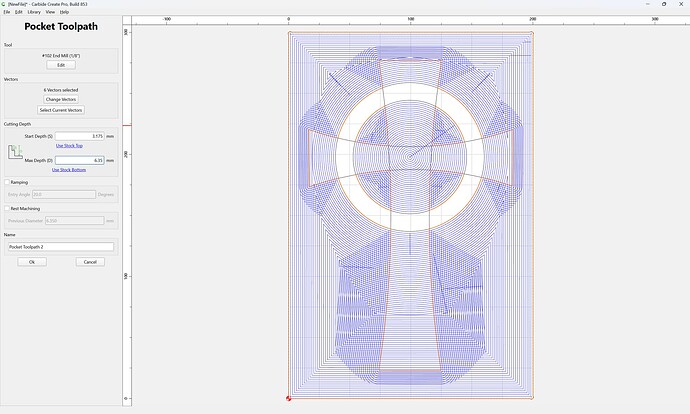Confirm toolpath with Ok button
Image resolution: width=690 pixels, height=414 pixels.
[x=32, y=262]
